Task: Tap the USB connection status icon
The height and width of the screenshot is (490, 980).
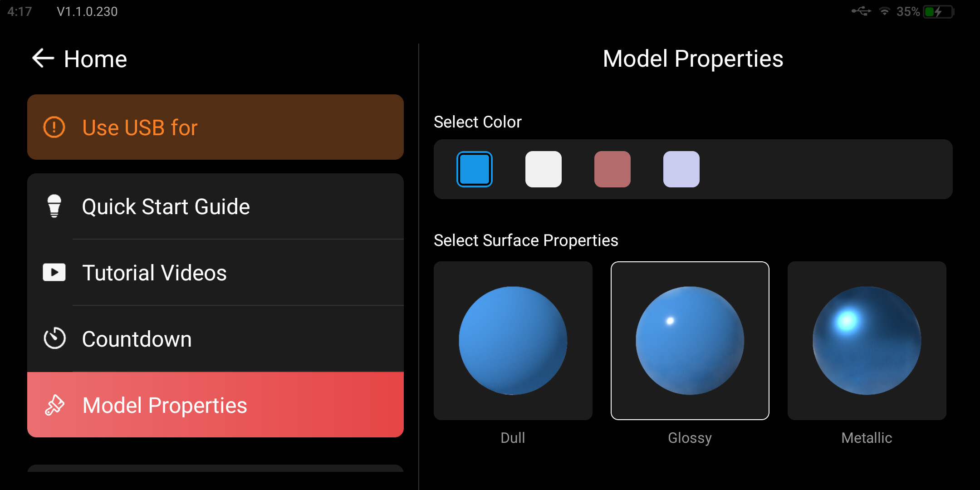Action: click(x=861, y=11)
